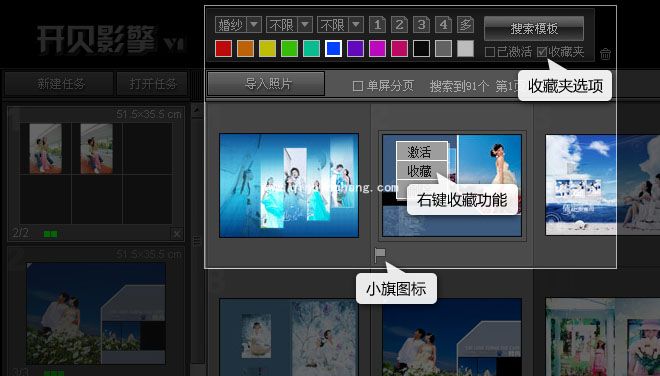This screenshot has height=376, width=660.
Task: Select the second photo in 2/2 page
Action: click(x=96, y=149)
